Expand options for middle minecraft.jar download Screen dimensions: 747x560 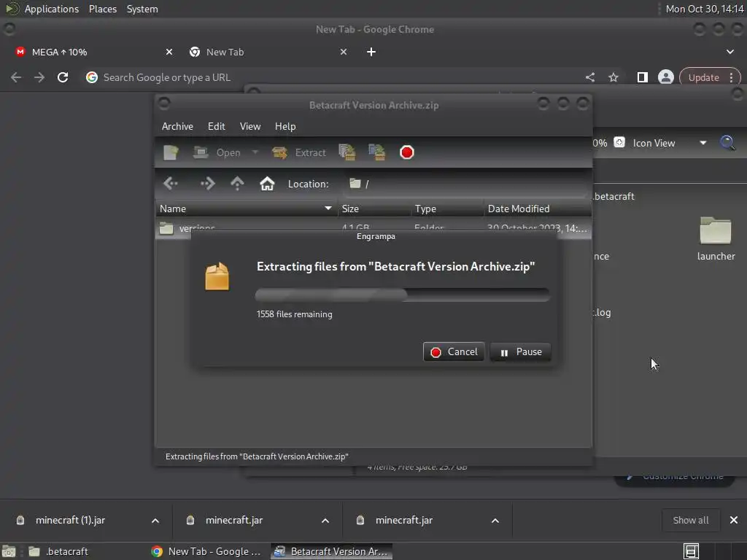pos(325,521)
